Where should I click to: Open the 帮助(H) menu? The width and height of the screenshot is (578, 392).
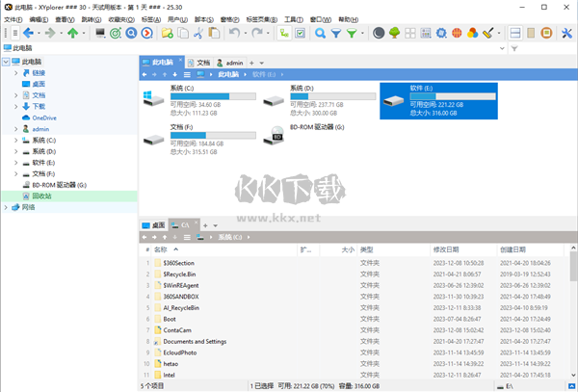click(349, 19)
